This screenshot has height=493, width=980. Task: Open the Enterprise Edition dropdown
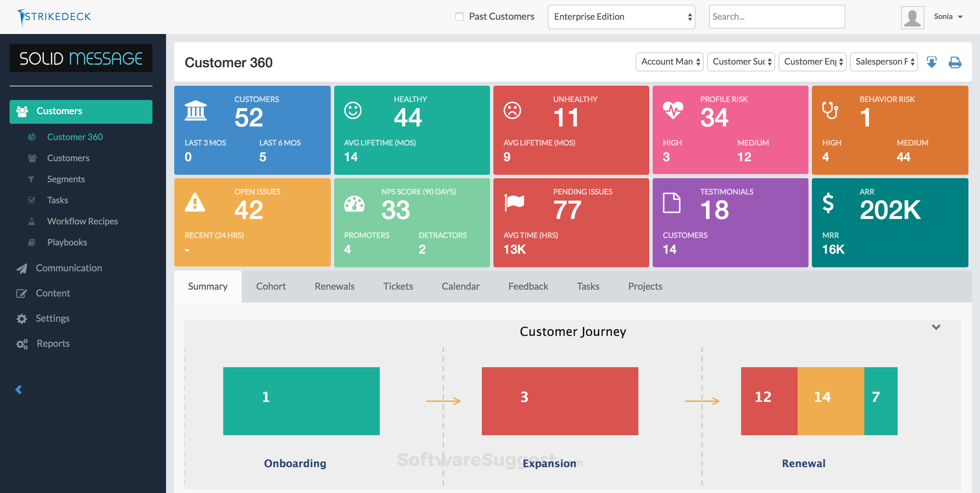[621, 17]
